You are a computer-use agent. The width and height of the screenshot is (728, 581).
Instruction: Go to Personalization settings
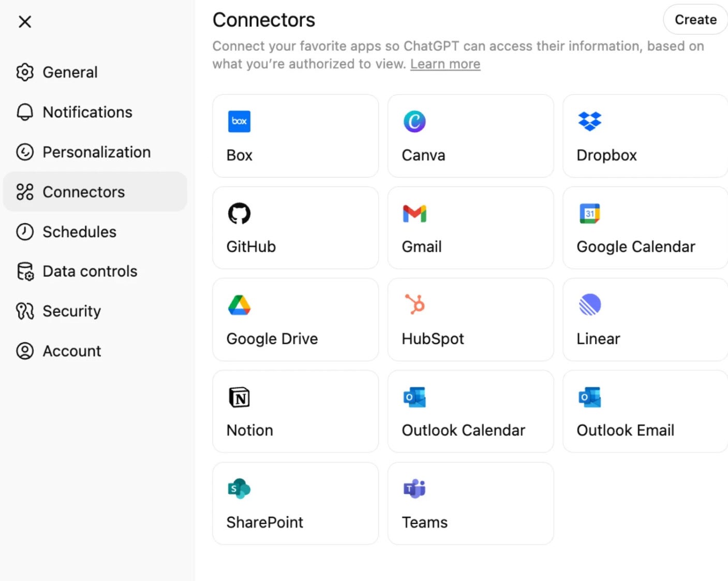[96, 152]
